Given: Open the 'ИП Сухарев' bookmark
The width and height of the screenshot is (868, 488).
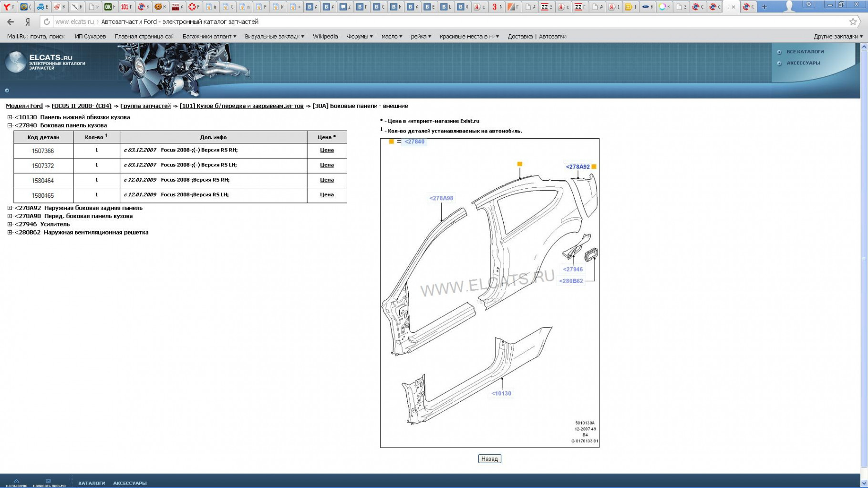Looking at the screenshot, I should (x=90, y=37).
